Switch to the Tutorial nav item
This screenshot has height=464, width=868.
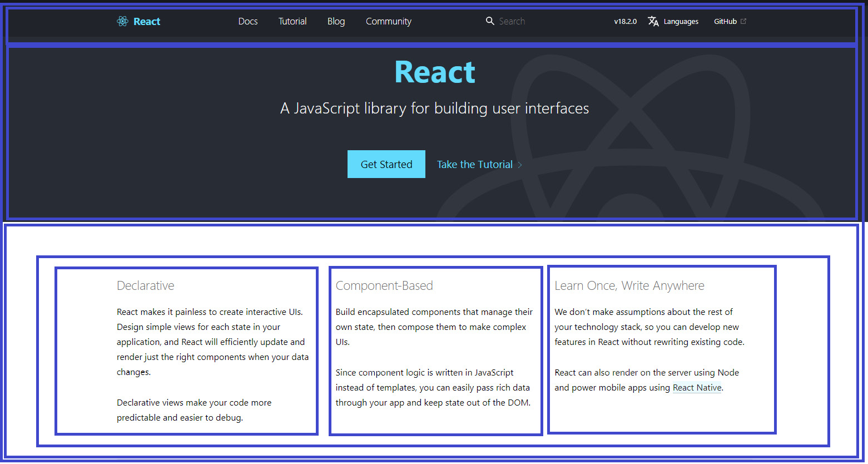click(292, 21)
